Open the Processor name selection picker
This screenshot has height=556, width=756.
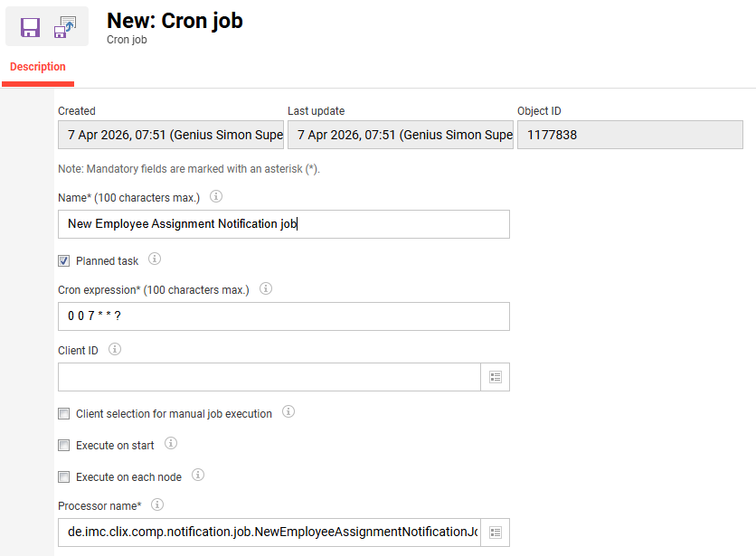click(496, 532)
